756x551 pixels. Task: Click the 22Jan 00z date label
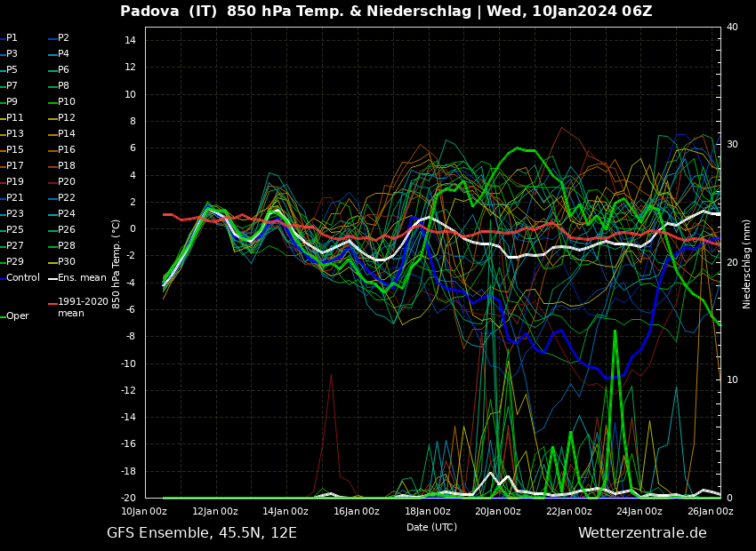(x=569, y=512)
